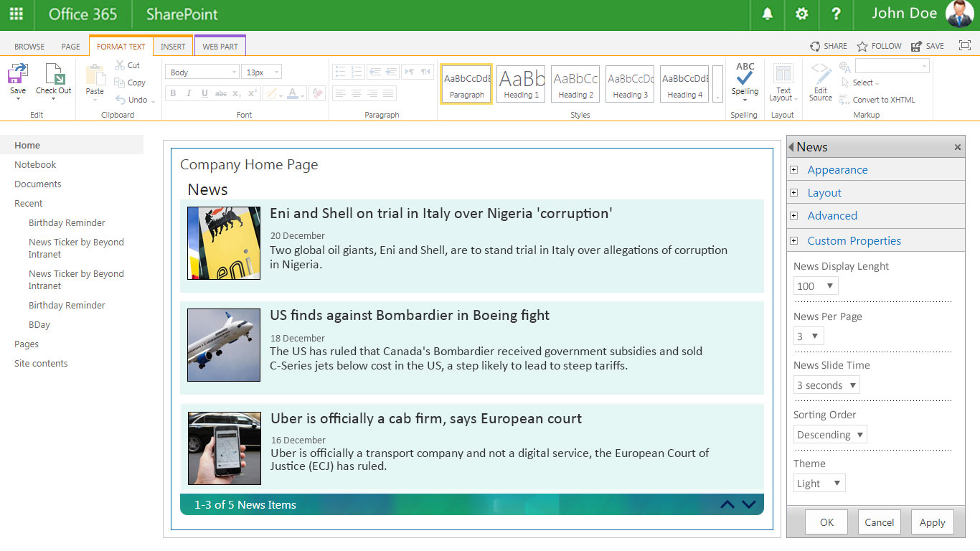Click the Check Out ribbon icon

coord(54,79)
